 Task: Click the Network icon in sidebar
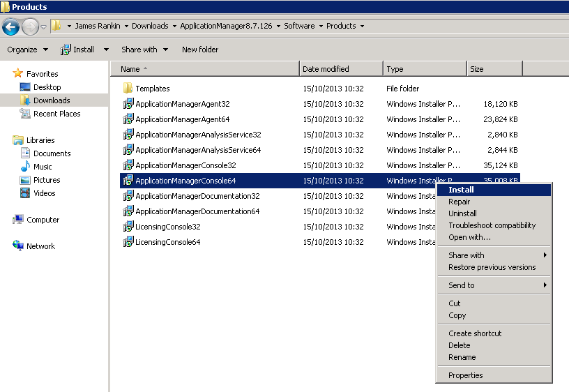point(18,246)
